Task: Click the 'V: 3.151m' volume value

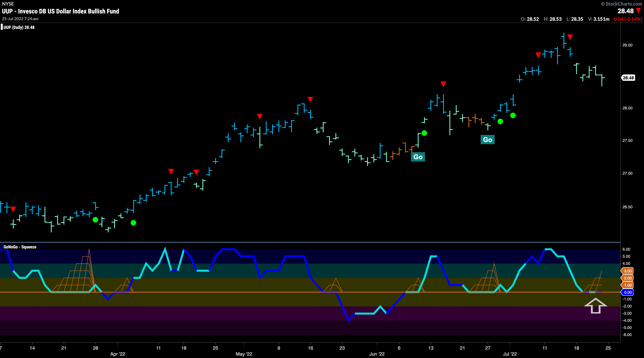Action: pos(598,19)
